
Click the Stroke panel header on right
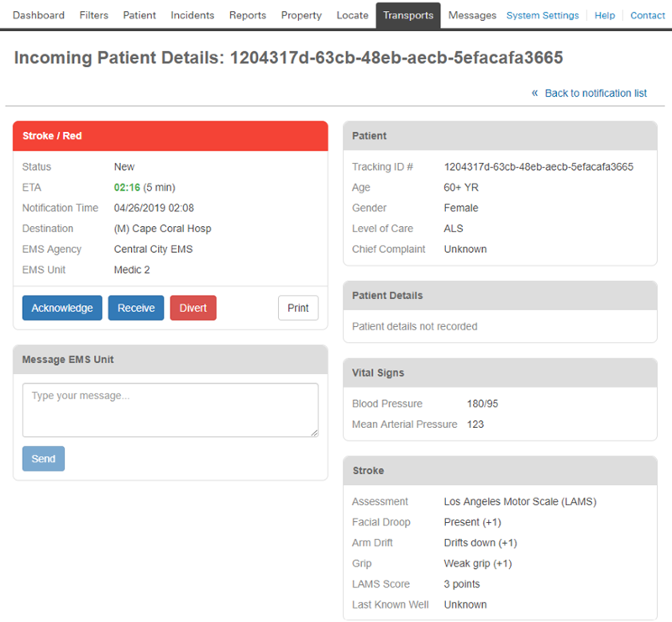(500, 471)
